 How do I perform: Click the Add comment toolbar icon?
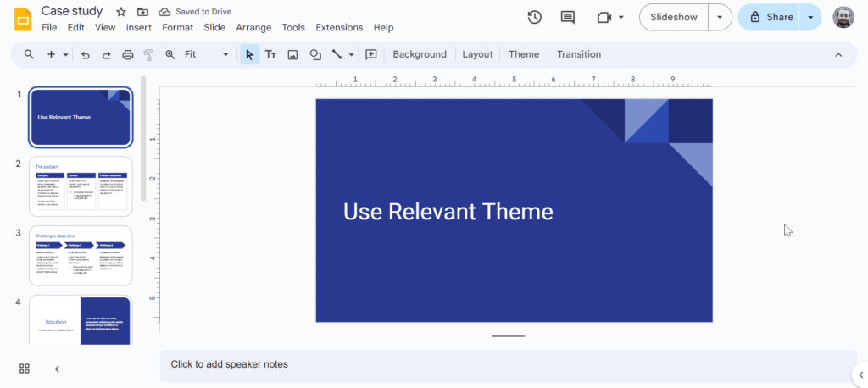(x=370, y=54)
